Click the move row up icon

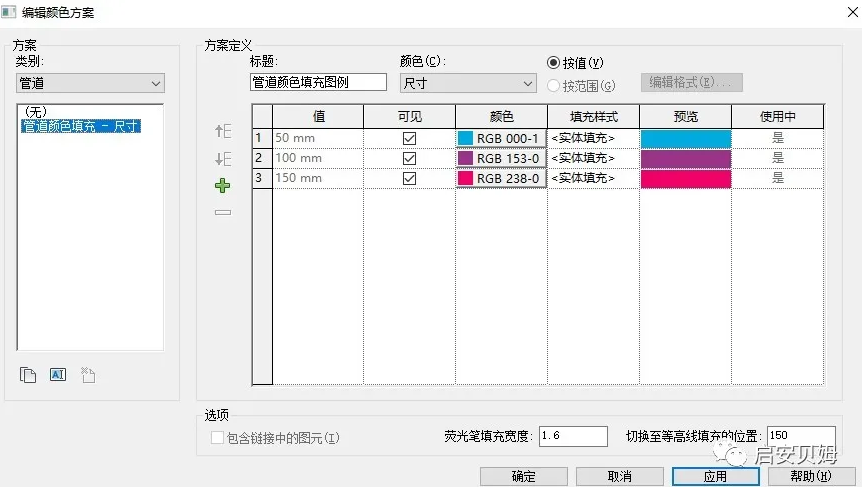click(x=223, y=132)
